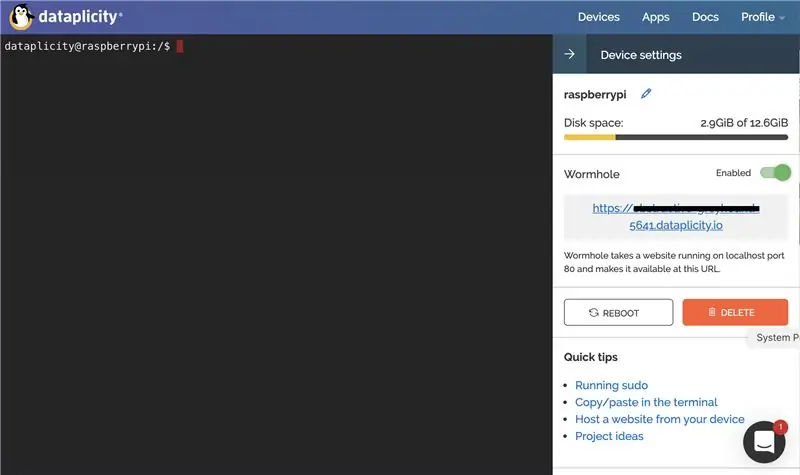Open the wormhole dataplicity.io URL link

pyautogui.click(x=676, y=216)
